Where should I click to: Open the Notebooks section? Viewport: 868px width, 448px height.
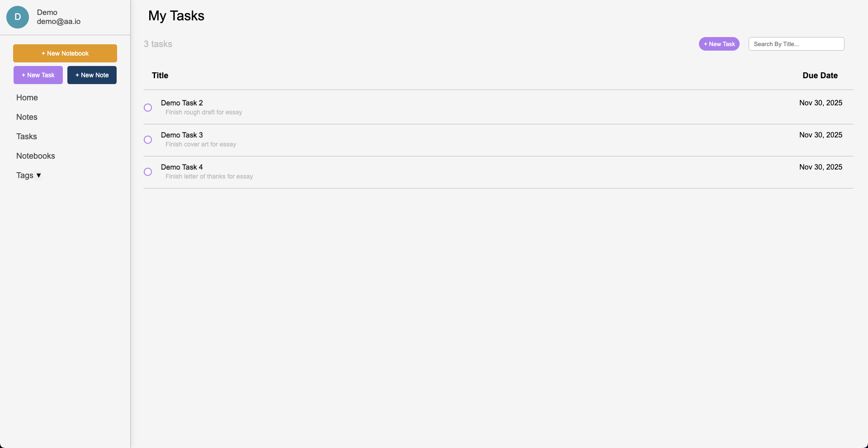pos(36,156)
